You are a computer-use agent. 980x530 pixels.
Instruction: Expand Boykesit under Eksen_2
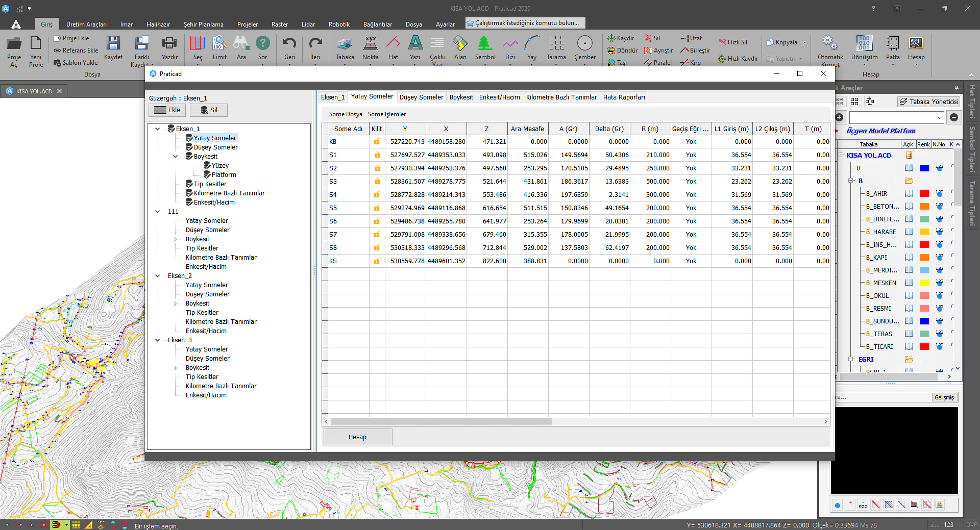[176, 304]
